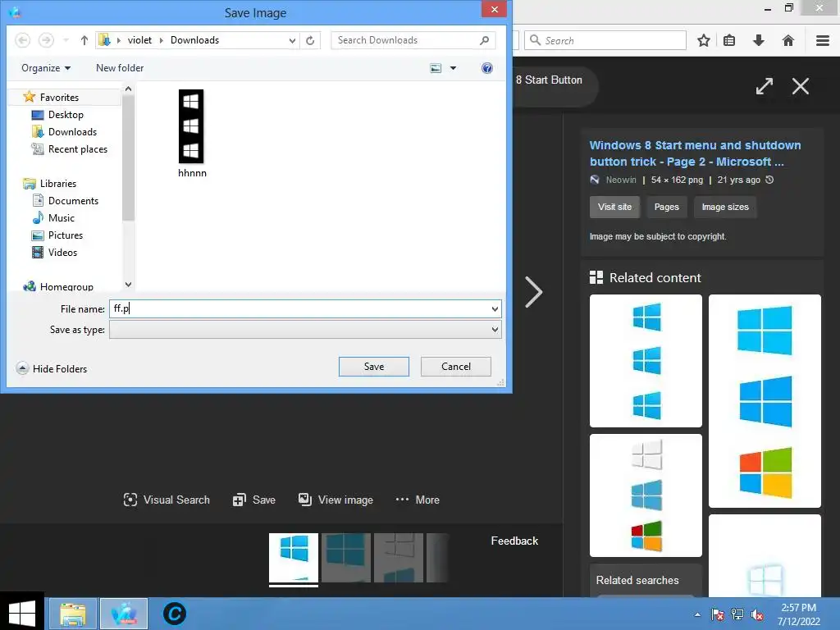Click the Save button

click(x=374, y=367)
